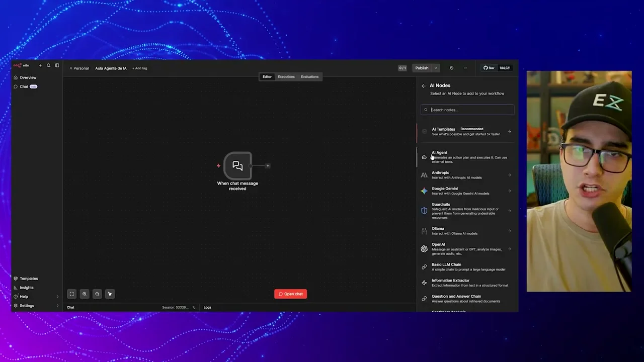The image size is (644, 362).
Task: Expand the Ollama node arrow
Action: click(x=510, y=231)
